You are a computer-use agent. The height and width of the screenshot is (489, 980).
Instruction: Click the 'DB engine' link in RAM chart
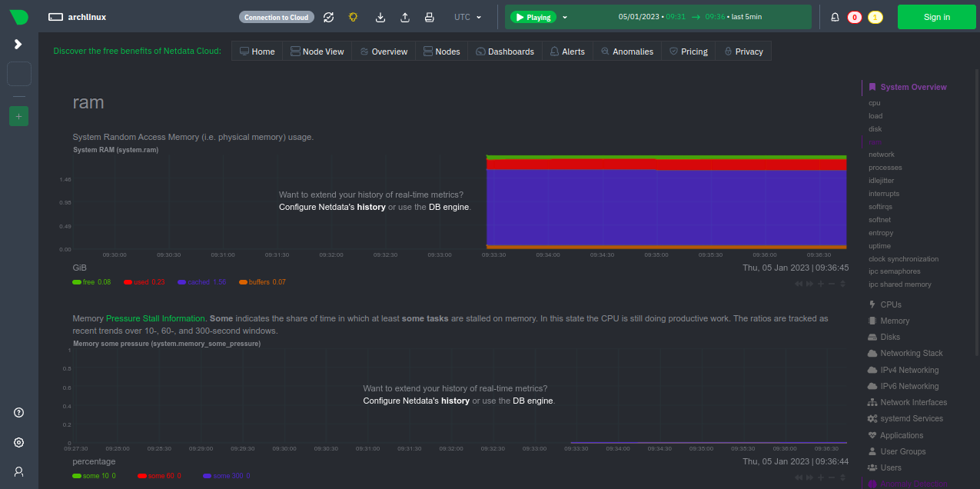pyautogui.click(x=448, y=207)
